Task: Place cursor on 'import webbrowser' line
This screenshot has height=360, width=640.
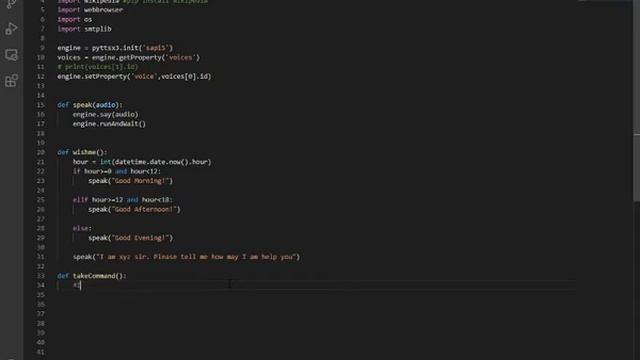Action: tap(90, 10)
